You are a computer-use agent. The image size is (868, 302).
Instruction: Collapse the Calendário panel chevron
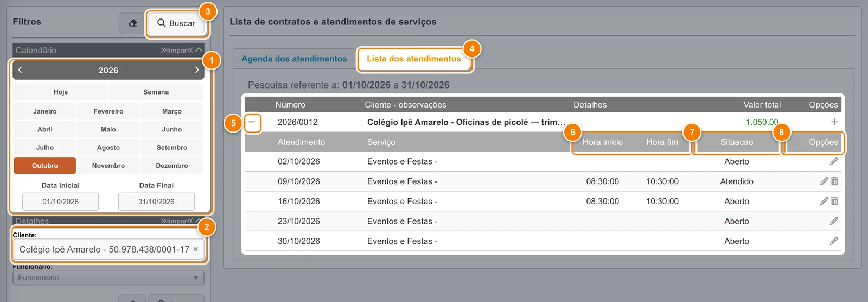199,50
